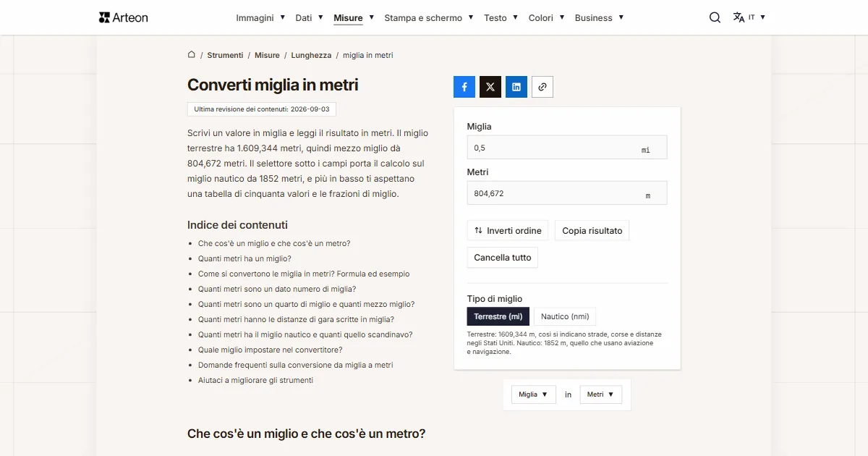This screenshot has width=868, height=456.
Task: Click the Cancella tutto button
Action: [x=503, y=258]
